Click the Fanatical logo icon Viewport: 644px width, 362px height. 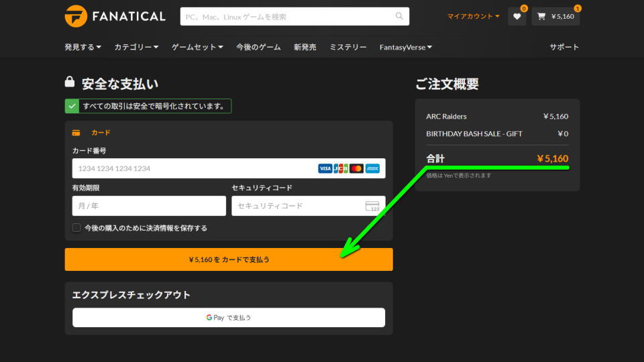[x=76, y=16]
